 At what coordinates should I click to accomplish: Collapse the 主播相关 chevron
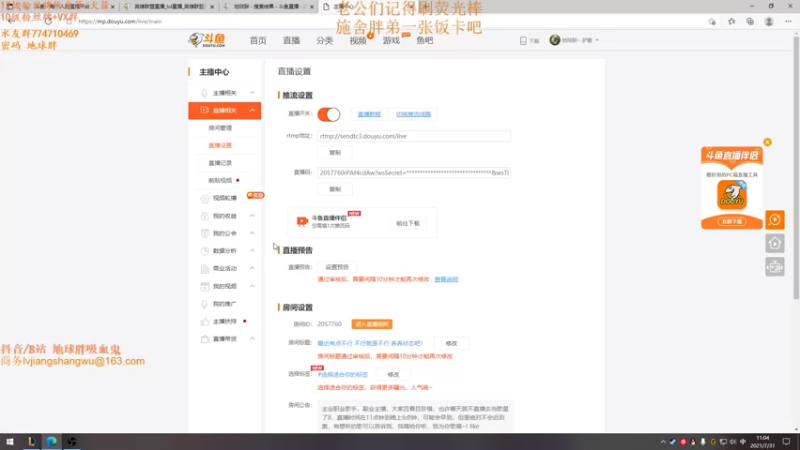click(x=252, y=93)
